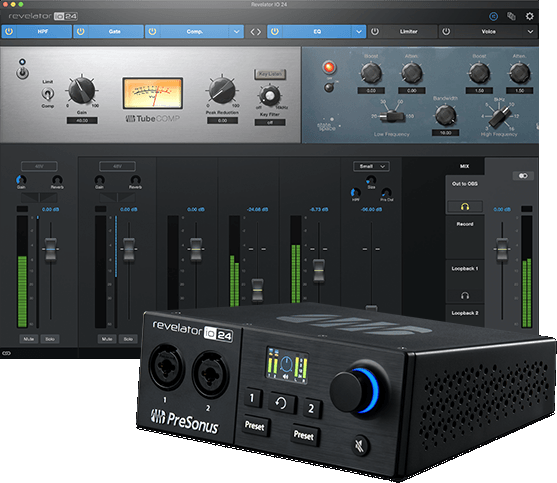Open the settings gear
The image size is (557, 483).
pyautogui.click(x=529, y=16)
